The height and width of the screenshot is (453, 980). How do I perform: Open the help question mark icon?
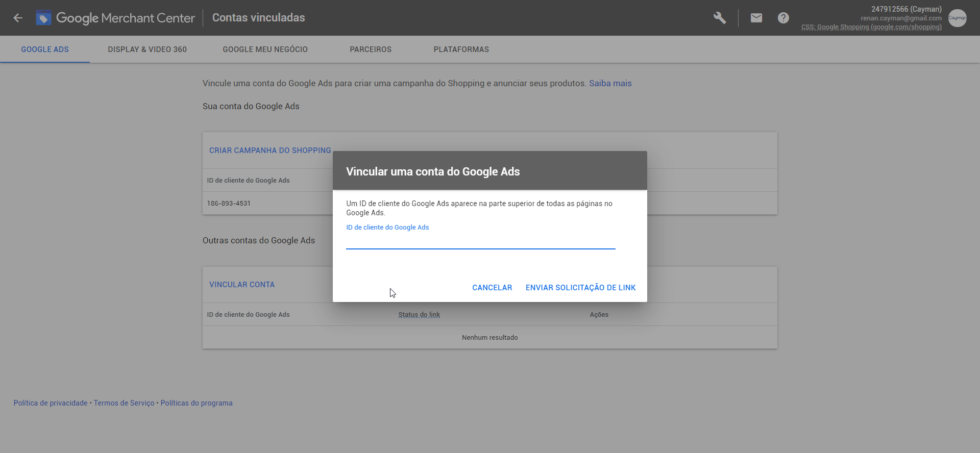tap(783, 18)
